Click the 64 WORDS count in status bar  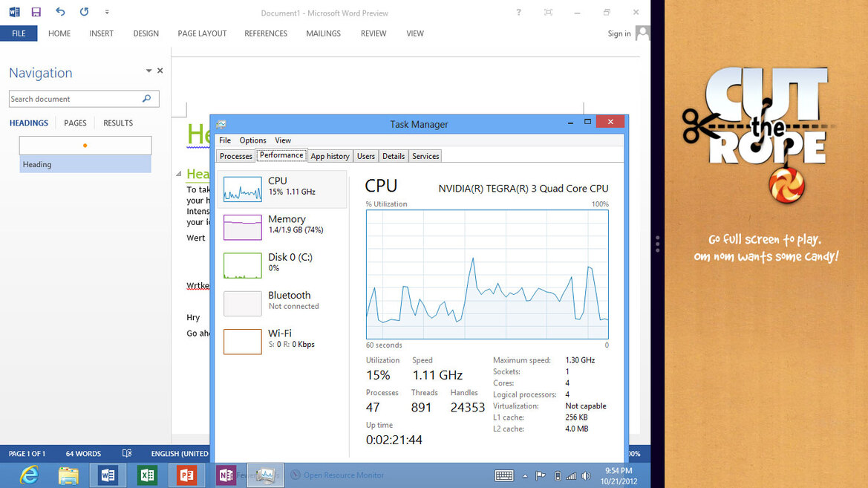coord(83,454)
